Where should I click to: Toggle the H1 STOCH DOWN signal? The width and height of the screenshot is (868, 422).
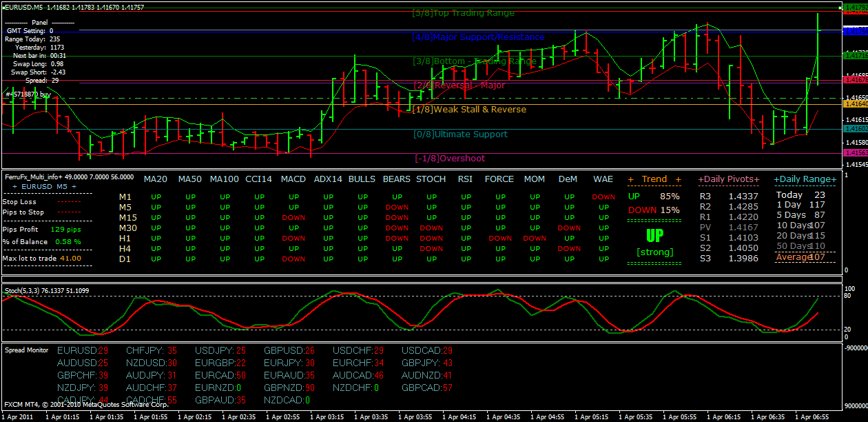click(431, 238)
